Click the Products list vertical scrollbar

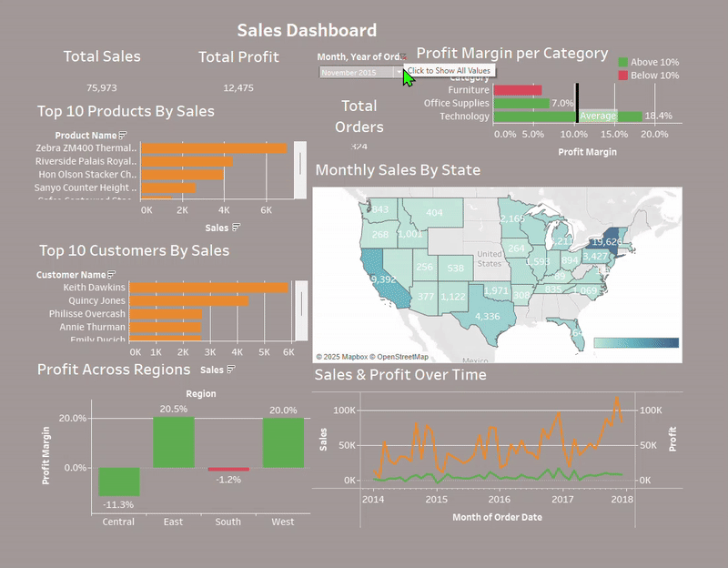point(300,169)
